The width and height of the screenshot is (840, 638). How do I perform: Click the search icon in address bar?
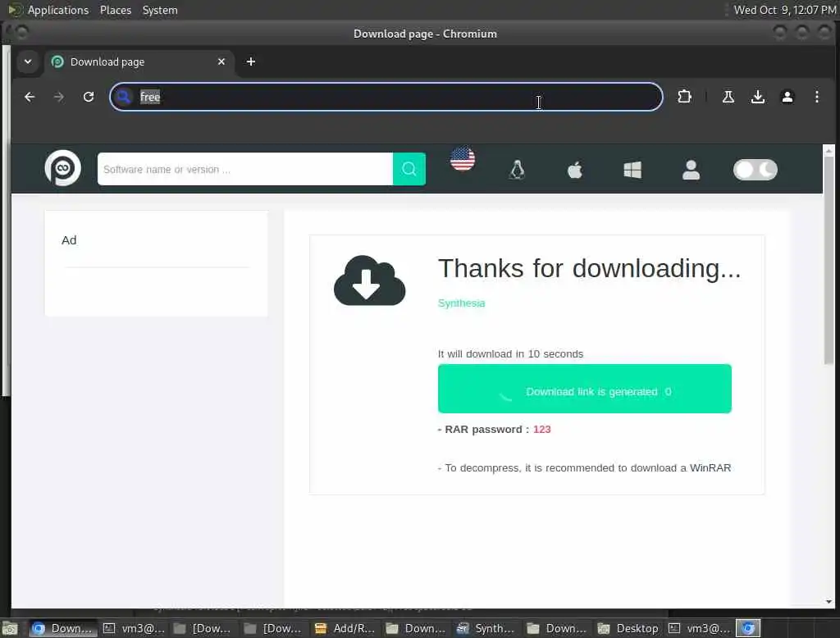tap(124, 97)
